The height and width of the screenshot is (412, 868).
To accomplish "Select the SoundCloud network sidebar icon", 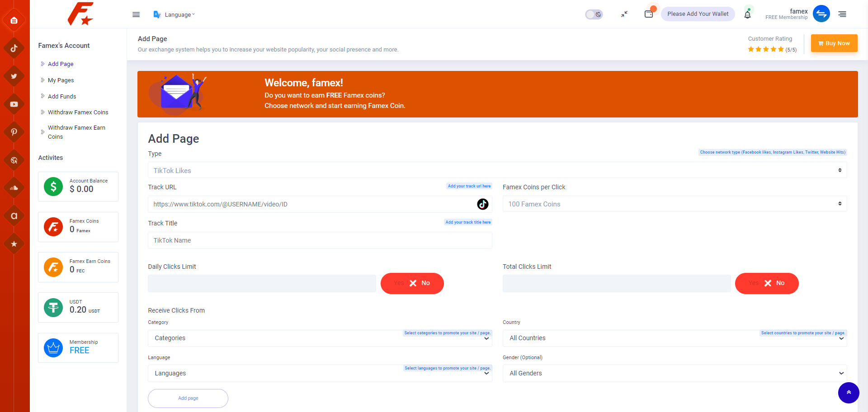I will tap(14, 188).
